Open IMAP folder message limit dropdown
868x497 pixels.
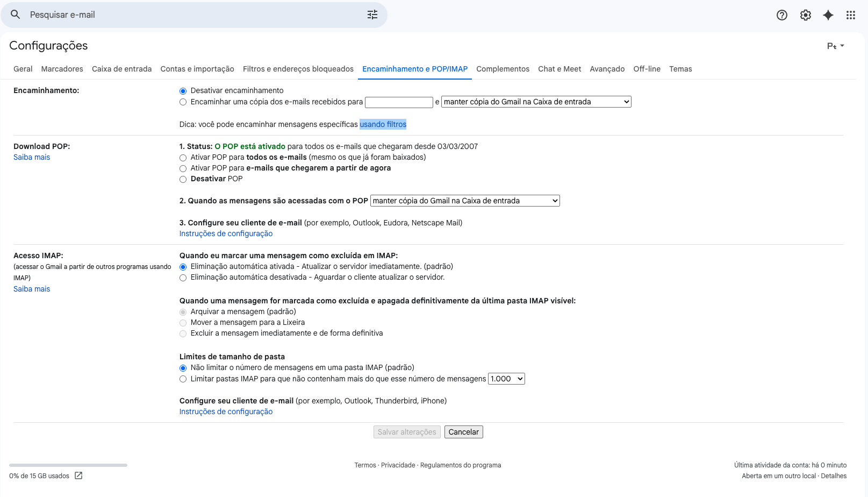[506, 378]
